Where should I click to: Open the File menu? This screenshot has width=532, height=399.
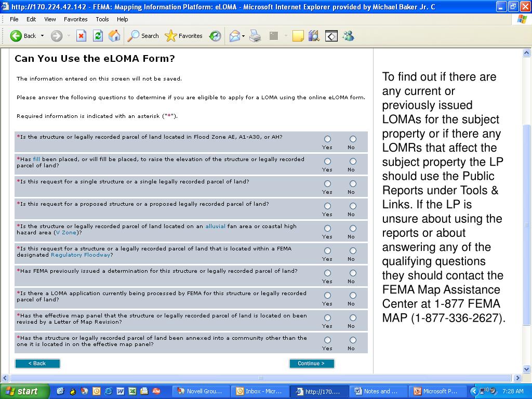(14, 19)
